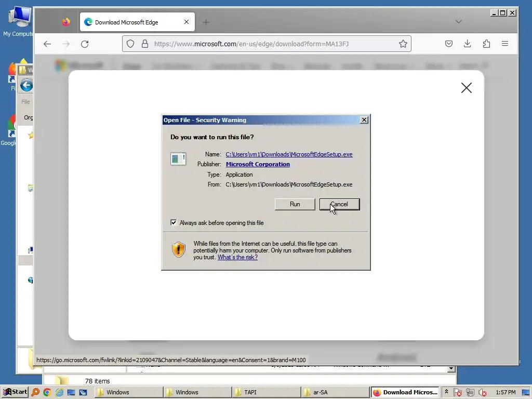This screenshot has width=532, height=399.
Task: Switch to second Windows taskbar button
Action: click(197, 392)
